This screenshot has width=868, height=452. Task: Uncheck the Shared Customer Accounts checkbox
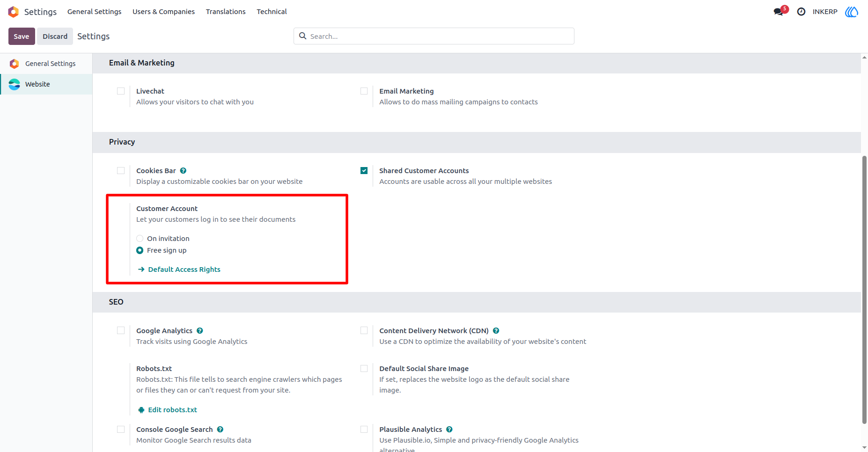pos(364,171)
